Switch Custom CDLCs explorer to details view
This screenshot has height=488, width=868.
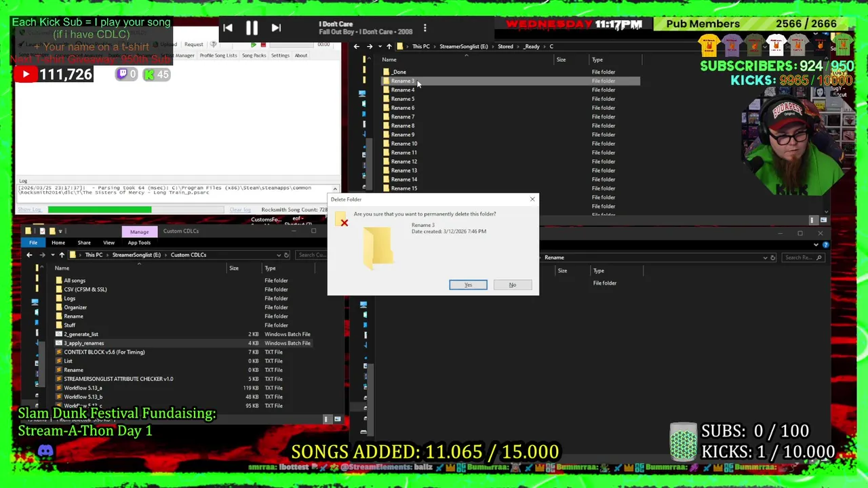pyautogui.click(x=327, y=420)
